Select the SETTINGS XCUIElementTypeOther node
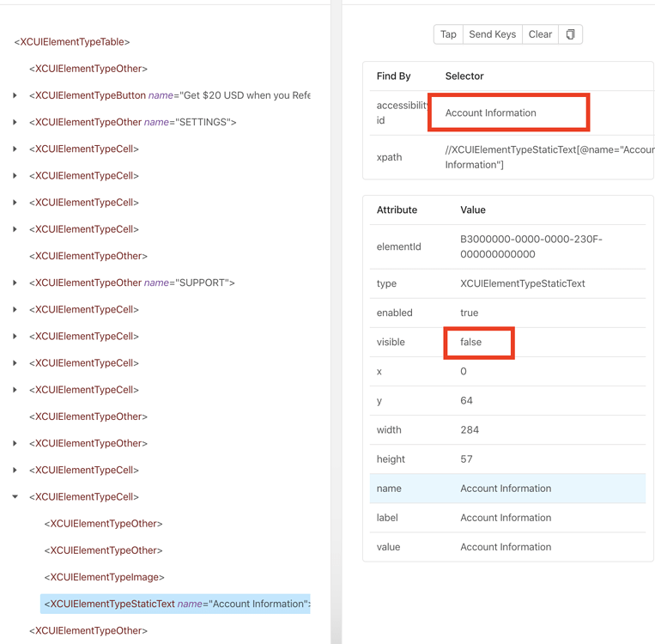This screenshot has height=644, width=655. pos(132,122)
